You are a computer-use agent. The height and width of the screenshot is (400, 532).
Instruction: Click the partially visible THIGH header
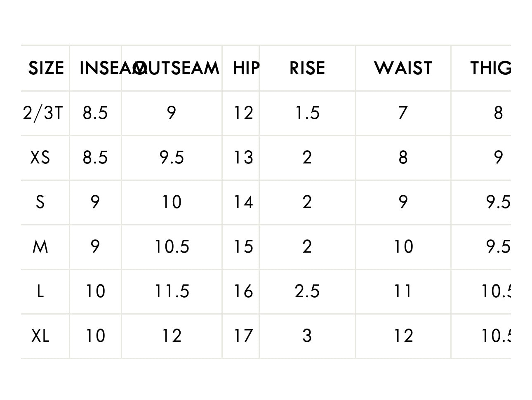(x=490, y=69)
